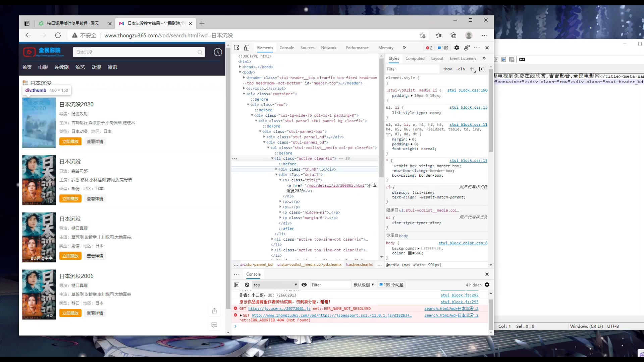Click the clear console icon
The width and height of the screenshot is (644, 362).
[247, 285]
